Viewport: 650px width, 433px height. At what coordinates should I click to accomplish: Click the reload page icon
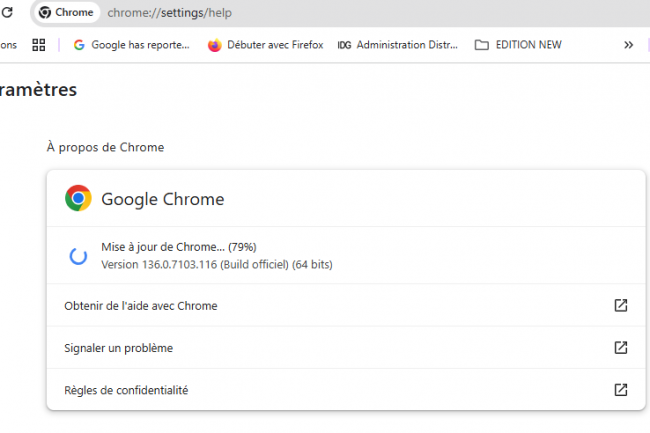5,13
